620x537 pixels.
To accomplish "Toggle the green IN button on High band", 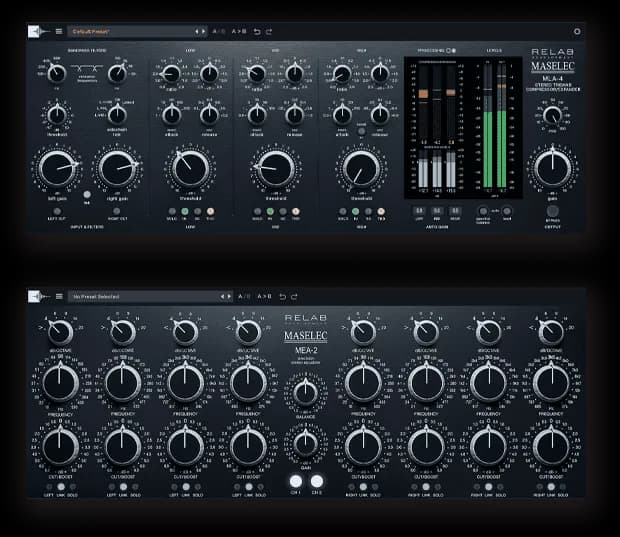I will pyautogui.click(x=355, y=212).
